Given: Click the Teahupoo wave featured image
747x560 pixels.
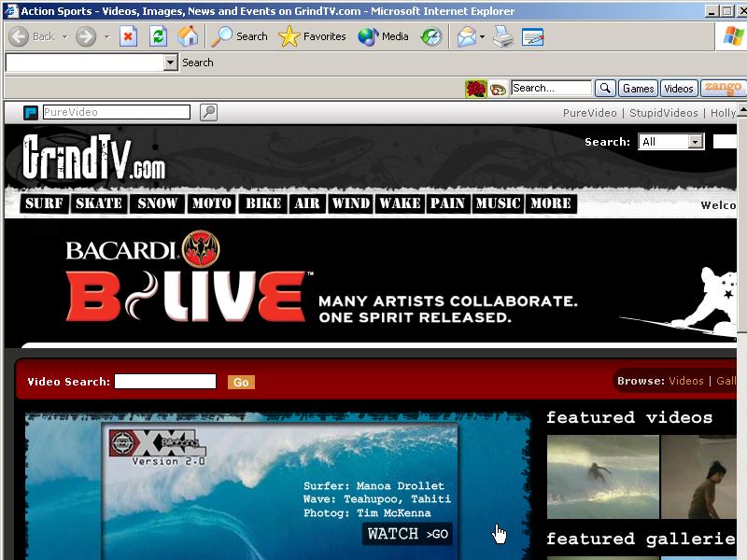Looking at the screenshot, I should point(279,492).
